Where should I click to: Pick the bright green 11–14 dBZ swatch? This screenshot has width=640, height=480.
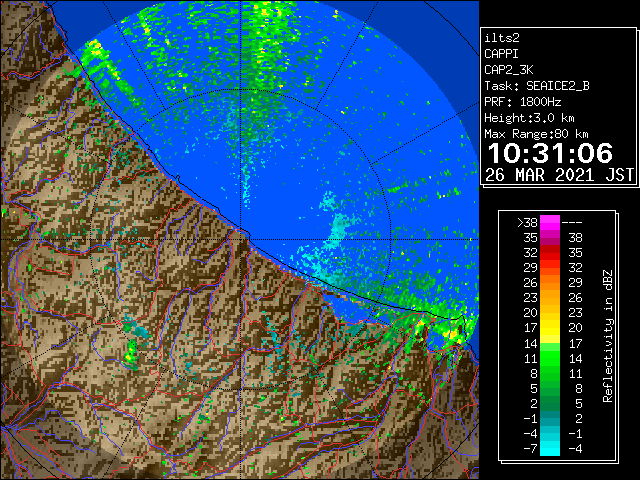[x=550, y=358]
